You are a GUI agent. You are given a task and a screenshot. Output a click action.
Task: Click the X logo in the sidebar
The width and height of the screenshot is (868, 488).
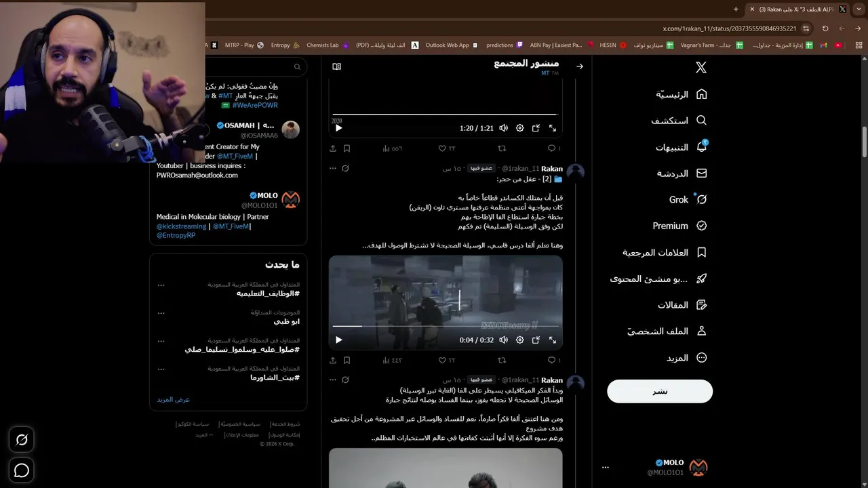tap(701, 67)
